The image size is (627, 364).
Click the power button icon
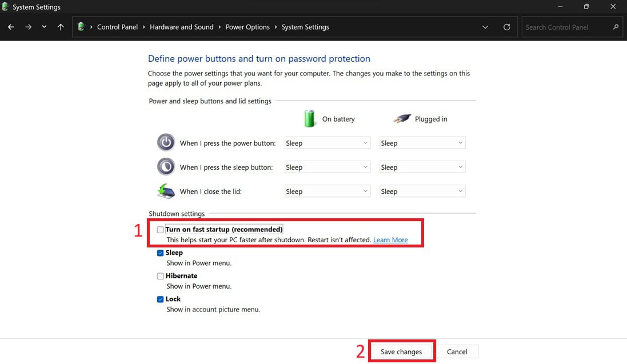166,142
